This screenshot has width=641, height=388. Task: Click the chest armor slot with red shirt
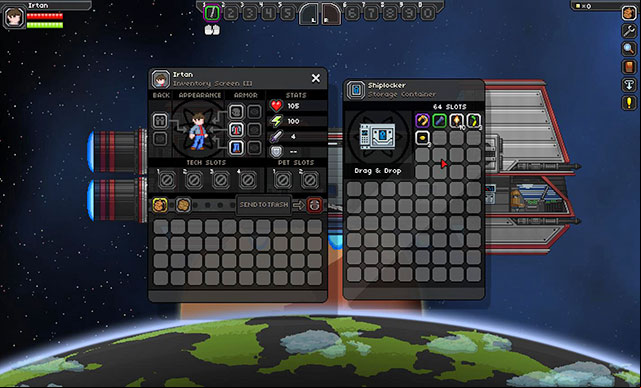(236, 129)
